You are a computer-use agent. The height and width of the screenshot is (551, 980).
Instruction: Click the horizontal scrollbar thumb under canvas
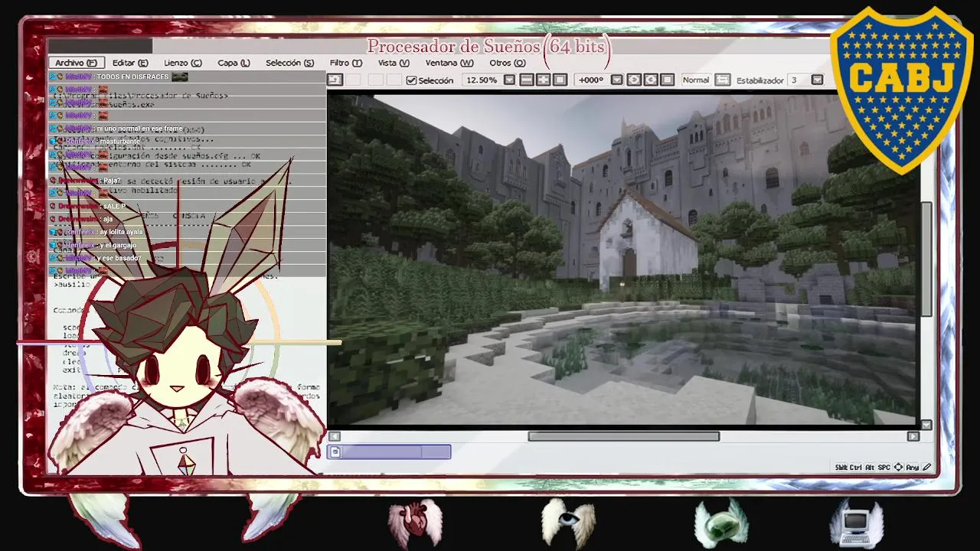[623, 436]
